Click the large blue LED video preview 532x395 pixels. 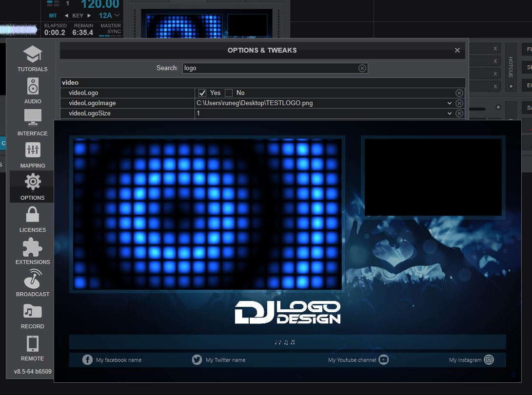207,214
